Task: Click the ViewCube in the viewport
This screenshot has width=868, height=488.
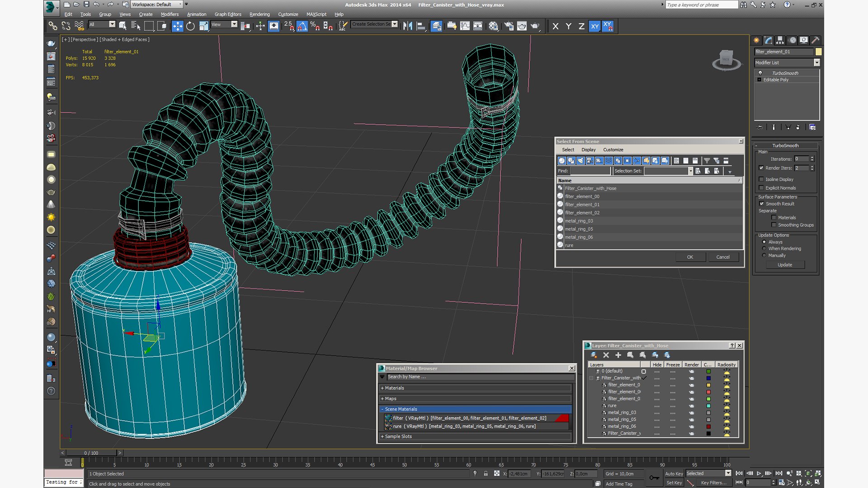Action: coord(726,60)
